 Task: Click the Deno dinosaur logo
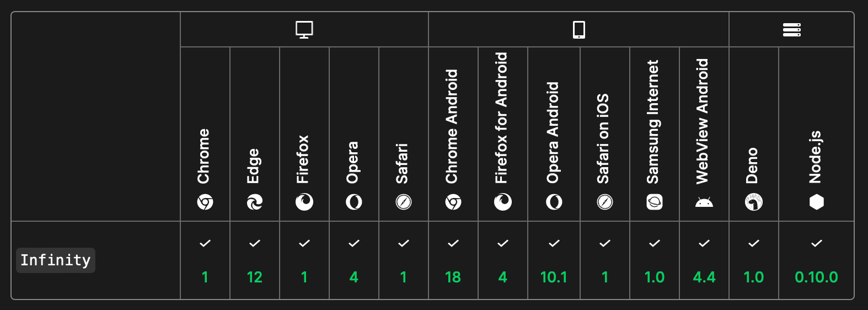pyautogui.click(x=754, y=202)
